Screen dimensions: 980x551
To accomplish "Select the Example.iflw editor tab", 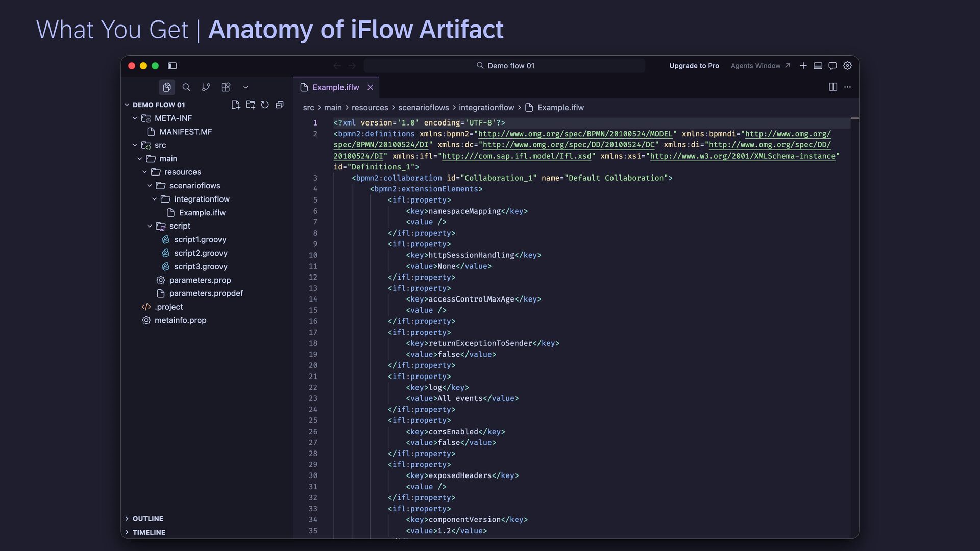I will pyautogui.click(x=335, y=87).
